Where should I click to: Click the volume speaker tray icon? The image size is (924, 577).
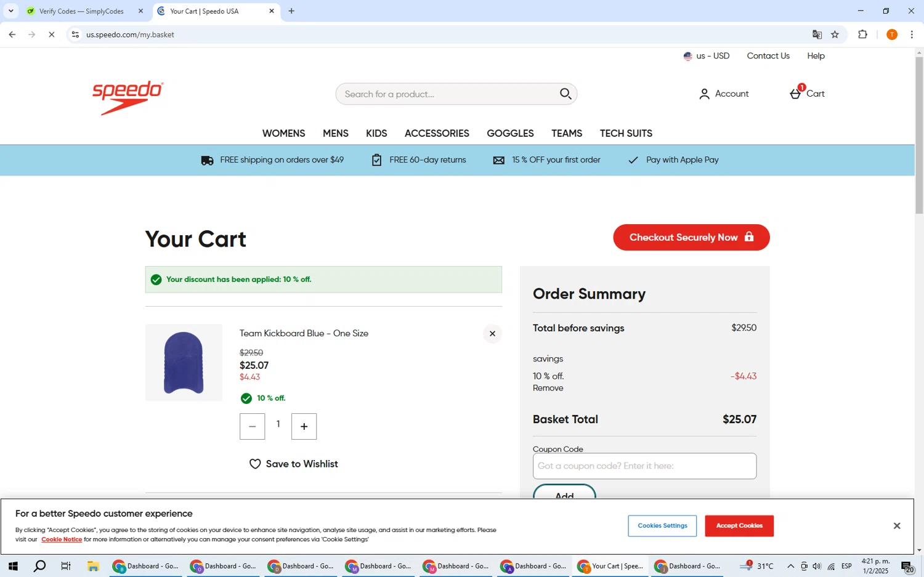pyautogui.click(x=817, y=566)
